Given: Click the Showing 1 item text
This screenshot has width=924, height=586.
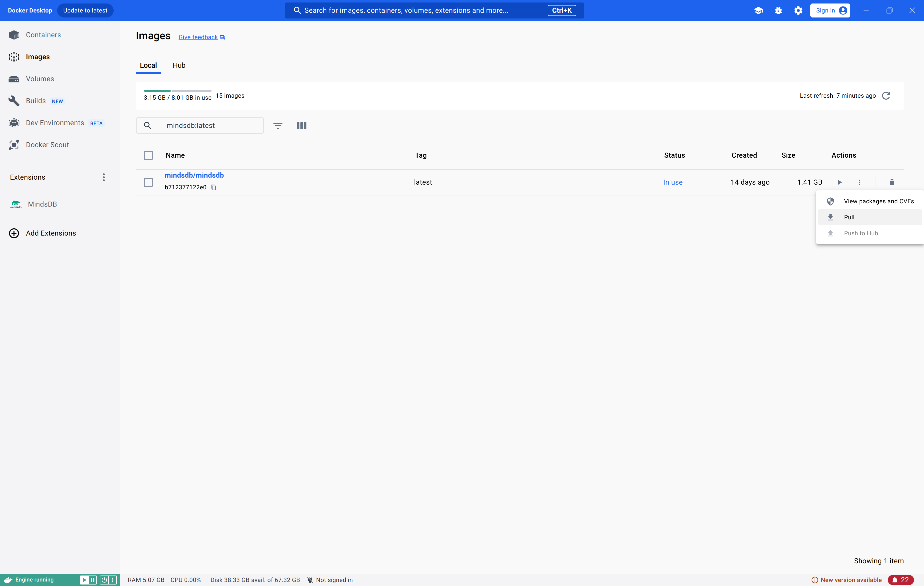Looking at the screenshot, I should coord(879,561).
